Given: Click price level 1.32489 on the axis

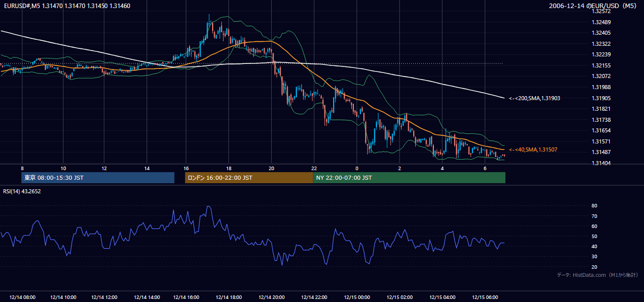Looking at the screenshot, I should pos(601,22).
